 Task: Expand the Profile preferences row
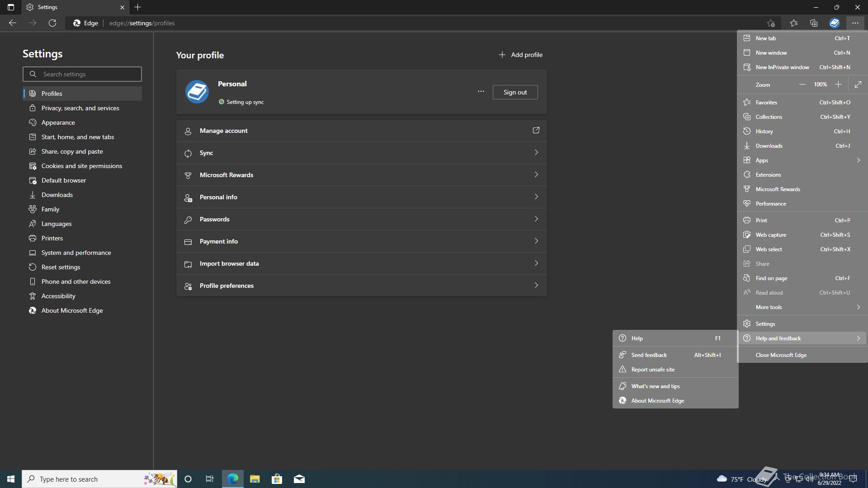(x=361, y=286)
